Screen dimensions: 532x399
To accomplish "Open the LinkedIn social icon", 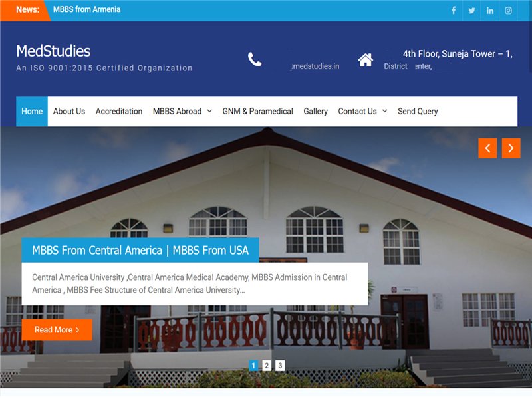I will click(x=490, y=11).
